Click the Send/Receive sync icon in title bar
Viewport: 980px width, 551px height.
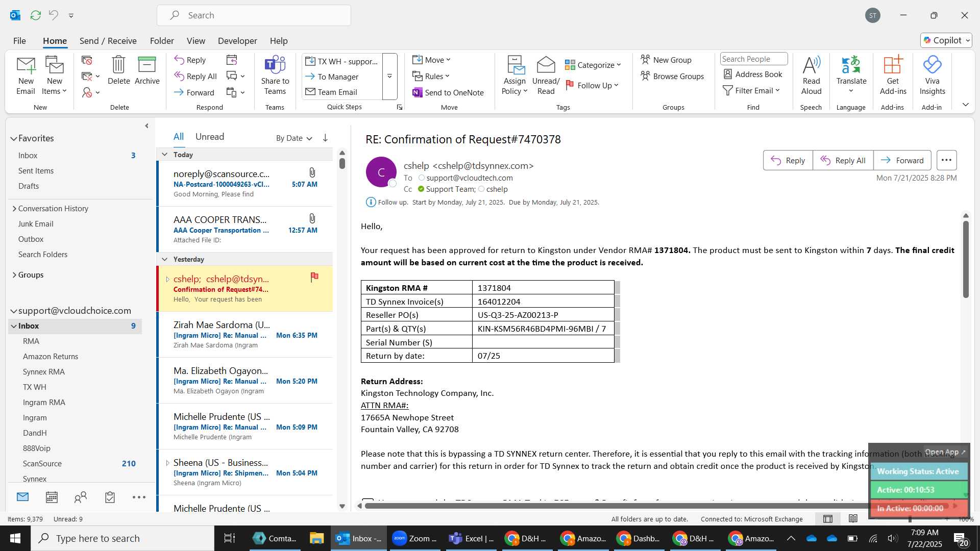(35, 15)
